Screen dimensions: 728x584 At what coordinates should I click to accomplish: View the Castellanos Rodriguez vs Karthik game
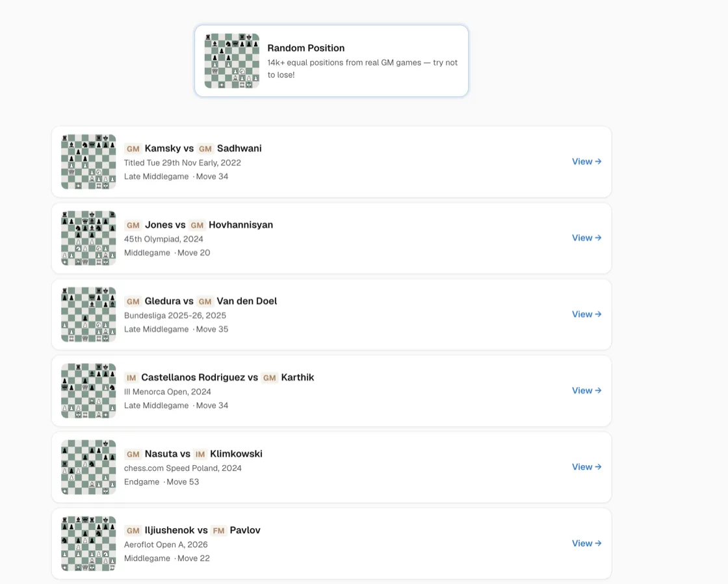point(586,390)
